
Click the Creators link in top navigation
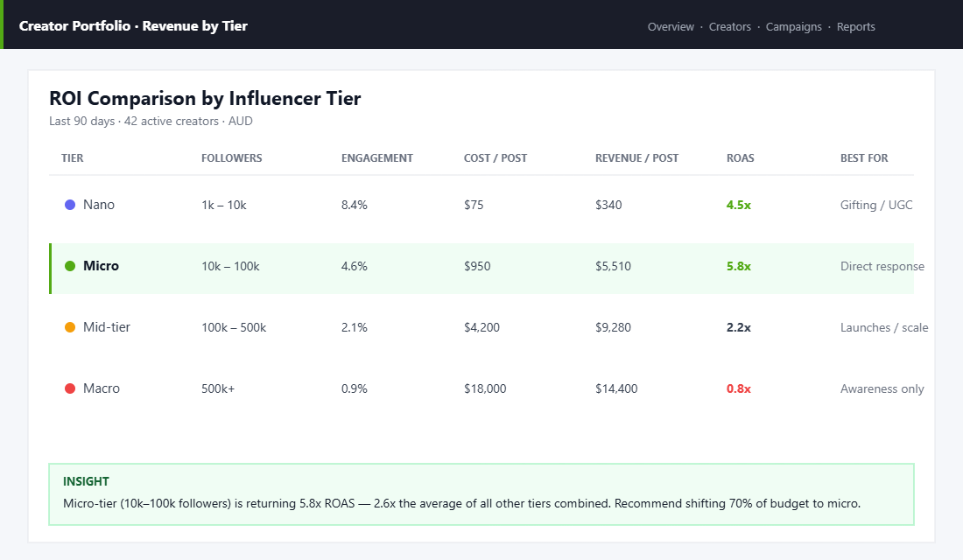(x=730, y=26)
